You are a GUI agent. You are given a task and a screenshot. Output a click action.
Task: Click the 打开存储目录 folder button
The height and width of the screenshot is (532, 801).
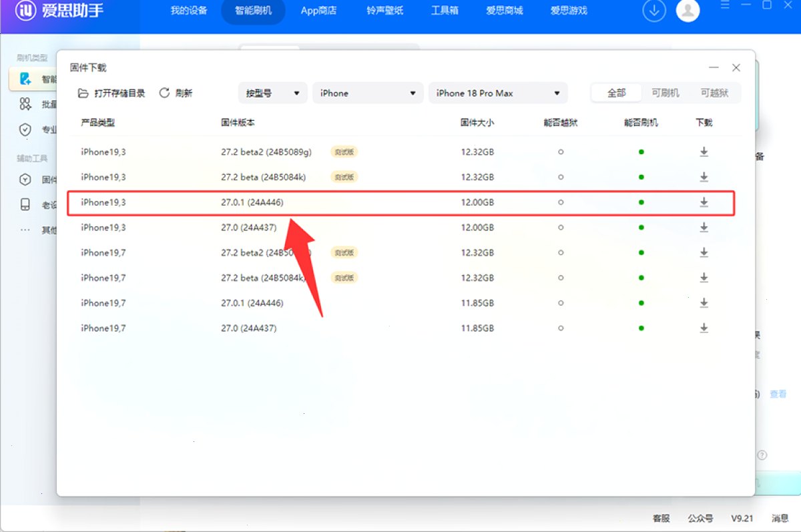tap(111, 93)
